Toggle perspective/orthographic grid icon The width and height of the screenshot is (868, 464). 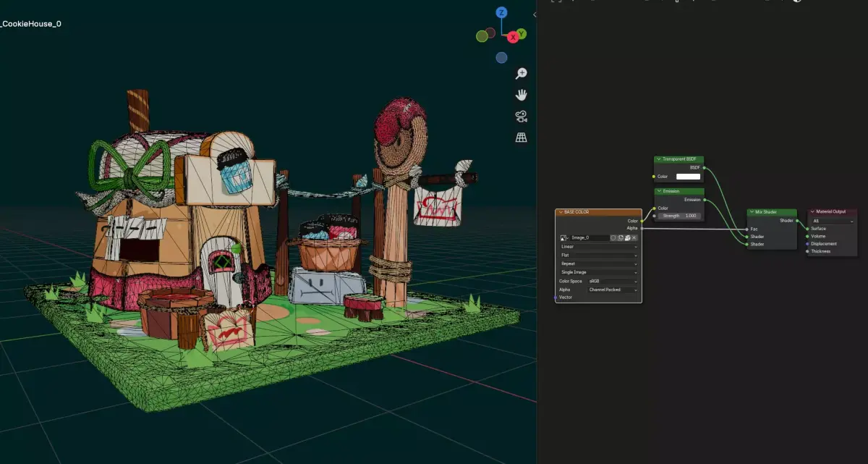click(x=521, y=138)
